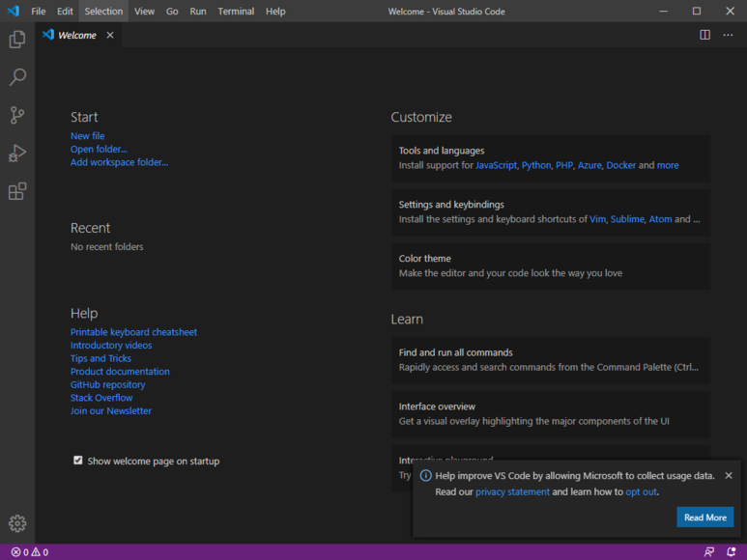Open the Terminal menu
The width and height of the screenshot is (747, 560).
click(x=236, y=11)
